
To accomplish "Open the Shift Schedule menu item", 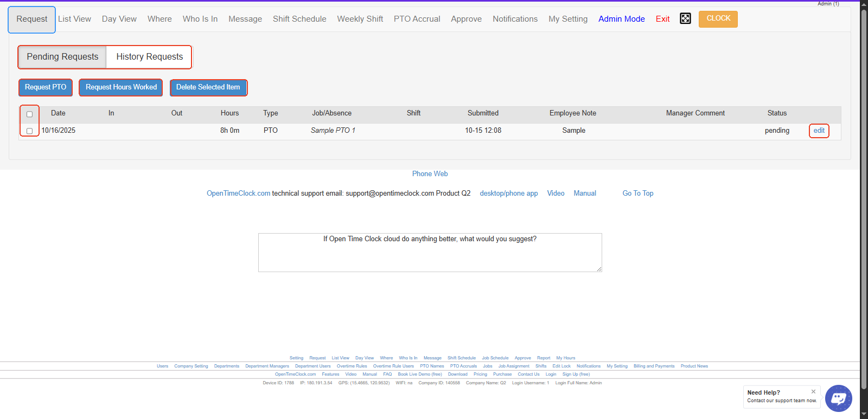I will [x=299, y=19].
